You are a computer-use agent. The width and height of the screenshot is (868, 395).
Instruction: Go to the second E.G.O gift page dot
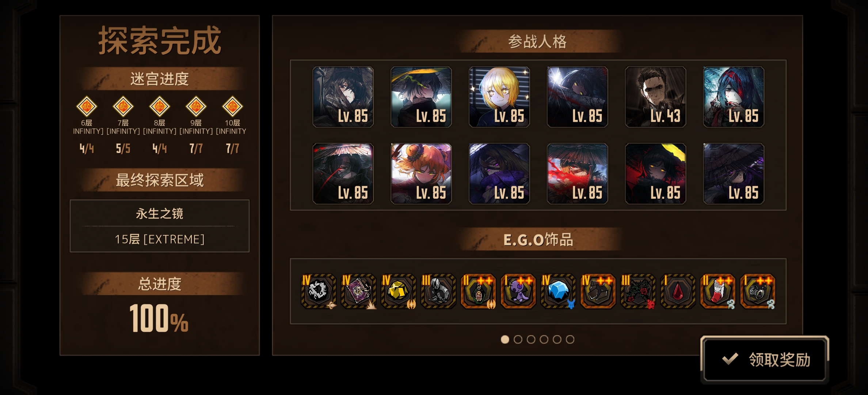tap(518, 339)
